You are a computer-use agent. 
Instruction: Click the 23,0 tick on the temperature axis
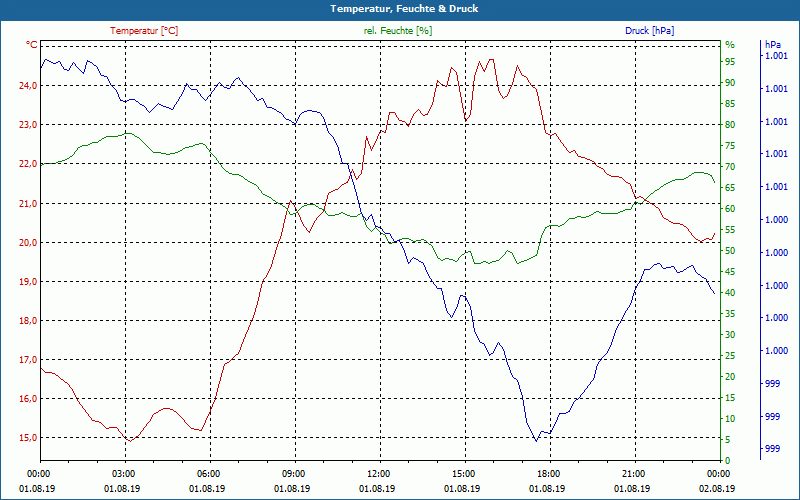[28, 124]
